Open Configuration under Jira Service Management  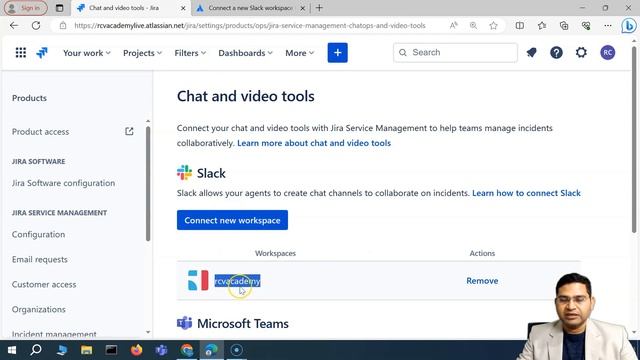38,234
